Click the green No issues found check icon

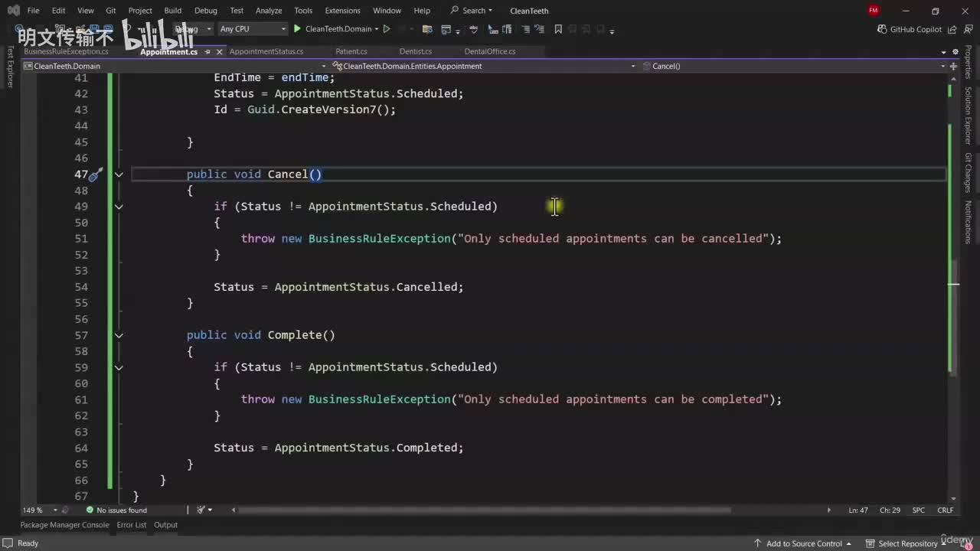(x=90, y=510)
